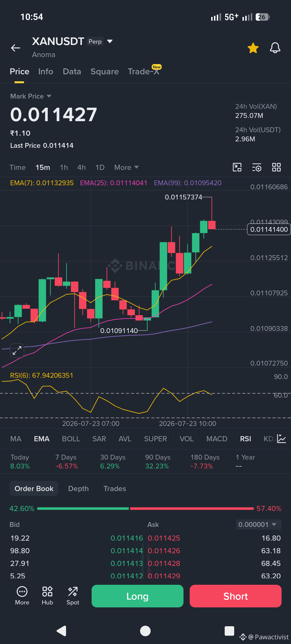Tap the EMA(7) value label
This screenshot has height=644, width=291.
coord(42,183)
